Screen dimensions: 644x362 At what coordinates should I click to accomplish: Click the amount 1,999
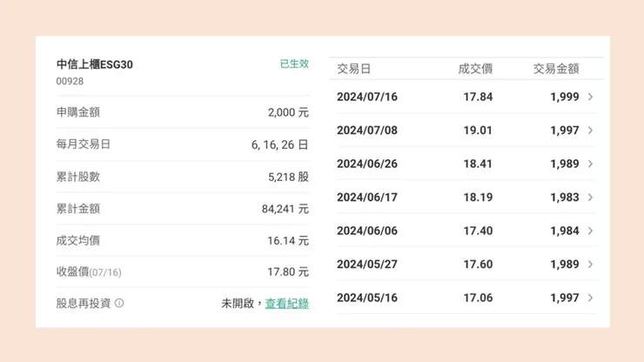565,97
